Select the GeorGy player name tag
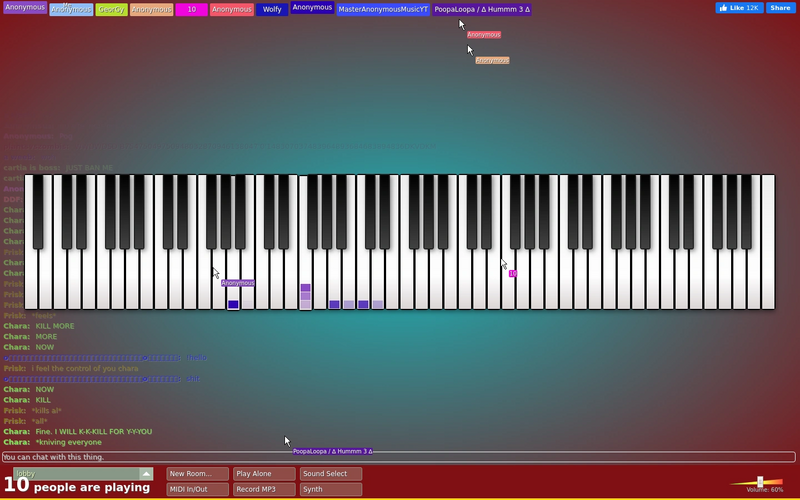 (x=111, y=10)
